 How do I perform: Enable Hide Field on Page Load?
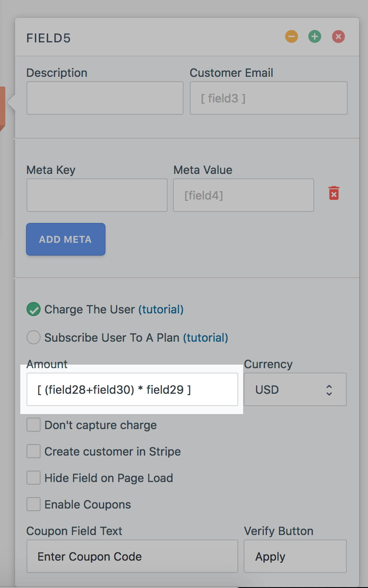tap(34, 478)
